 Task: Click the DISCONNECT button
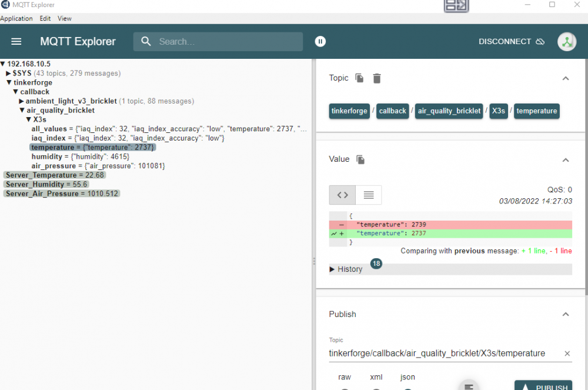tap(511, 42)
